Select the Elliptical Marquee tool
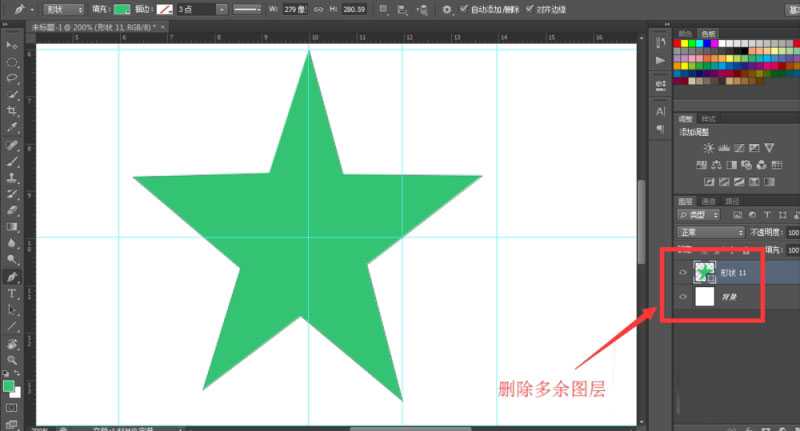This screenshot has height=431, width=800. coord(12,62)
